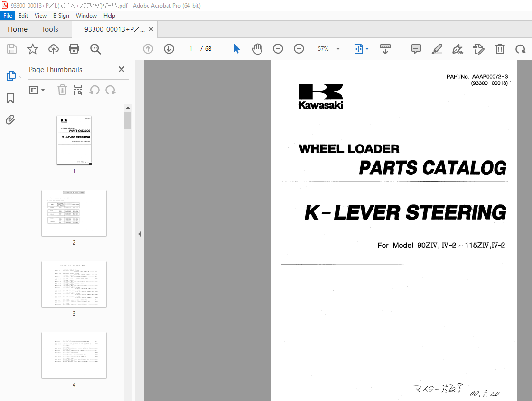Viewport: 532px width, 401px height.
Task: Select the page 2 thumbnail
Action: click(74, 213)
